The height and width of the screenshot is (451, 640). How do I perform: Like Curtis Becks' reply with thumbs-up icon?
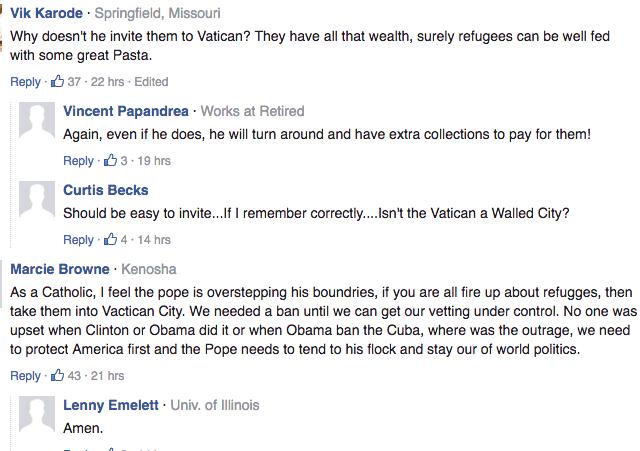click(x=110, y=239)
